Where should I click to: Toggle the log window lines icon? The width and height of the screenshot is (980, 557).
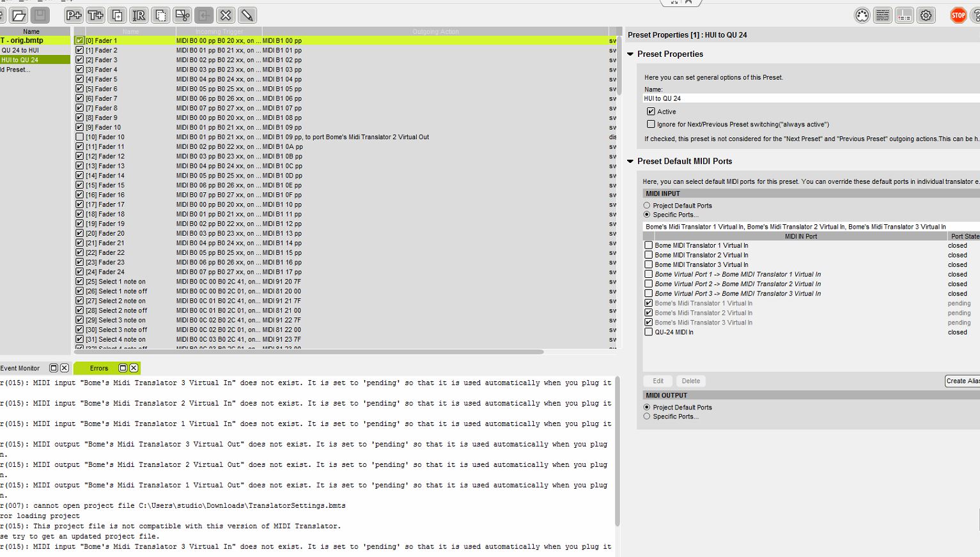point(883,15)
